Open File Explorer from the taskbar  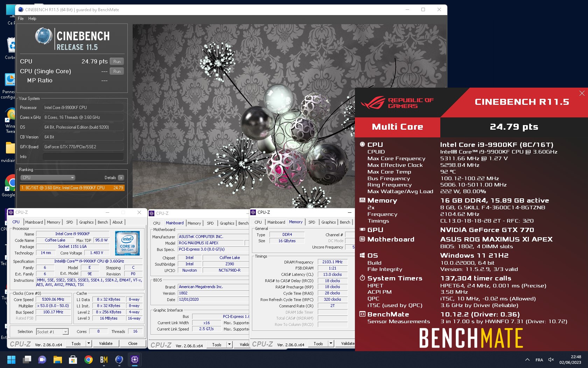[57, 360]
